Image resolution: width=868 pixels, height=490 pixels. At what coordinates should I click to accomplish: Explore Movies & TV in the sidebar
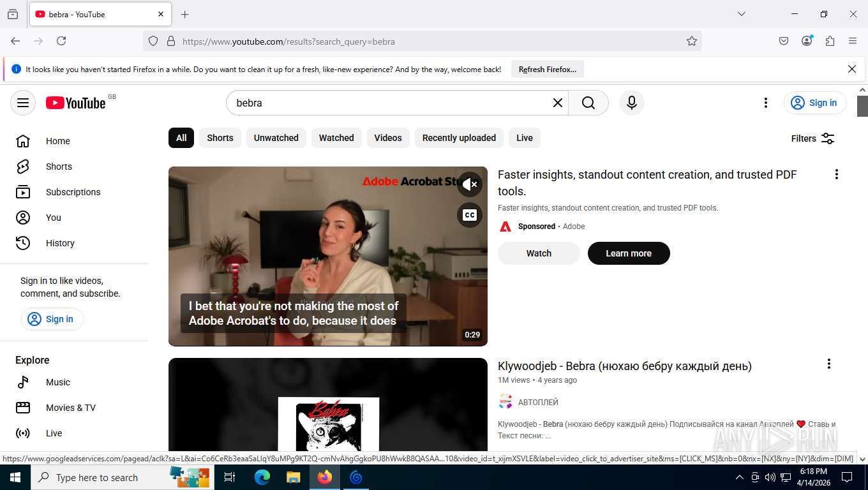pos(74,408)
